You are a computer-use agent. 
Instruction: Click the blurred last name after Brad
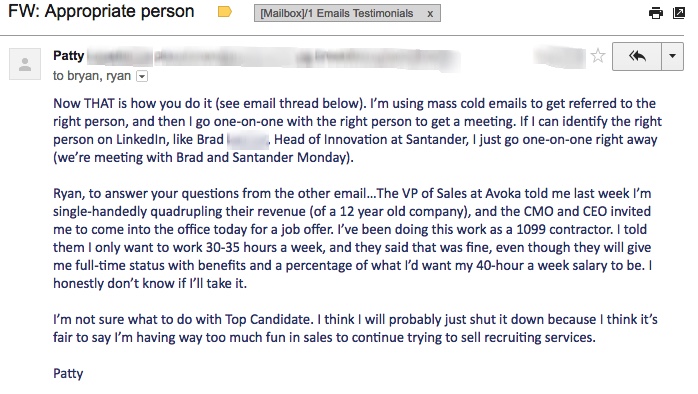[248, 140]
